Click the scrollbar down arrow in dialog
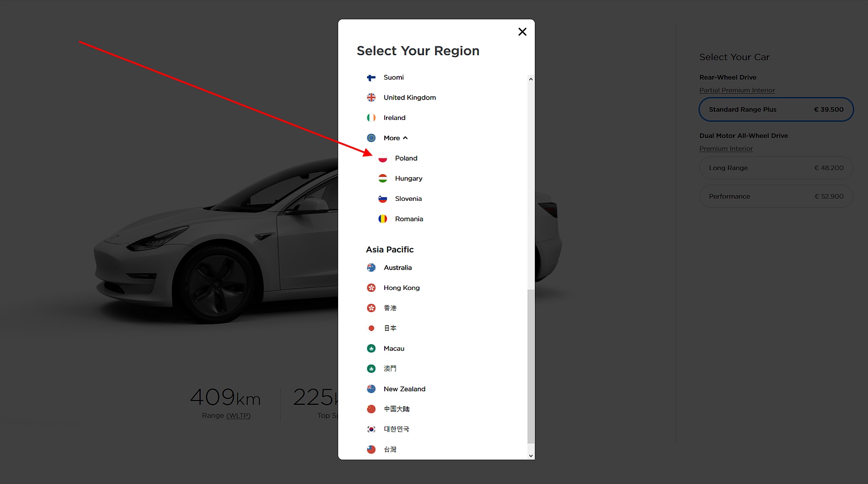868x484 pixels. coord(531,456)
